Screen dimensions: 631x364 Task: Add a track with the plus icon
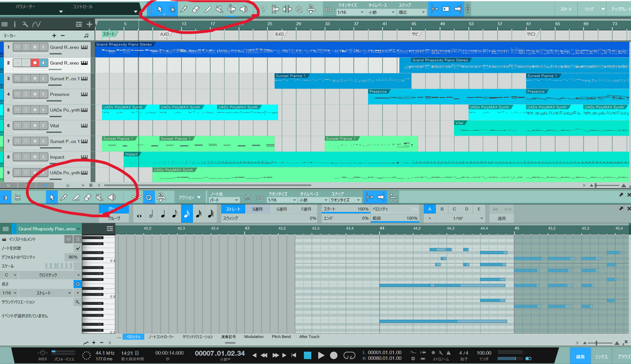click(89, 25)
